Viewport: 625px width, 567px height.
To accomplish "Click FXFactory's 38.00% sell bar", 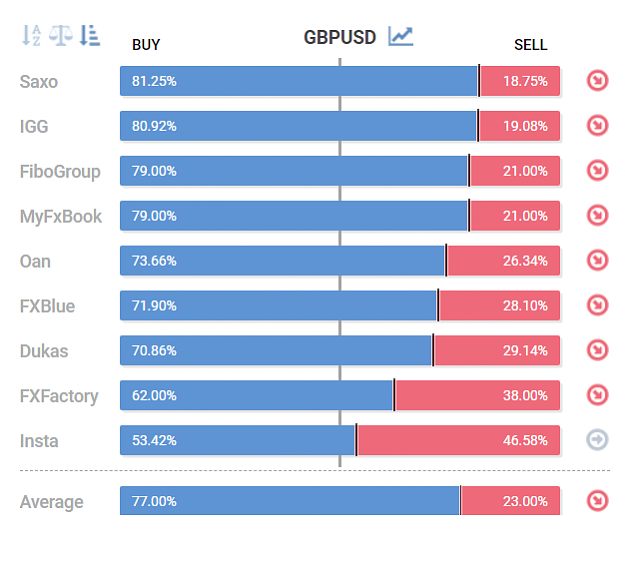I will (x=478, y=395).
